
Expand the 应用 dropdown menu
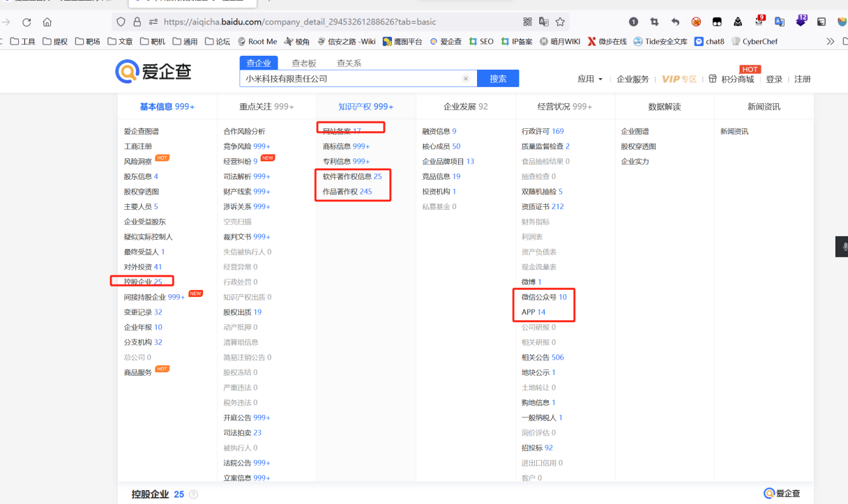point(590,79)
